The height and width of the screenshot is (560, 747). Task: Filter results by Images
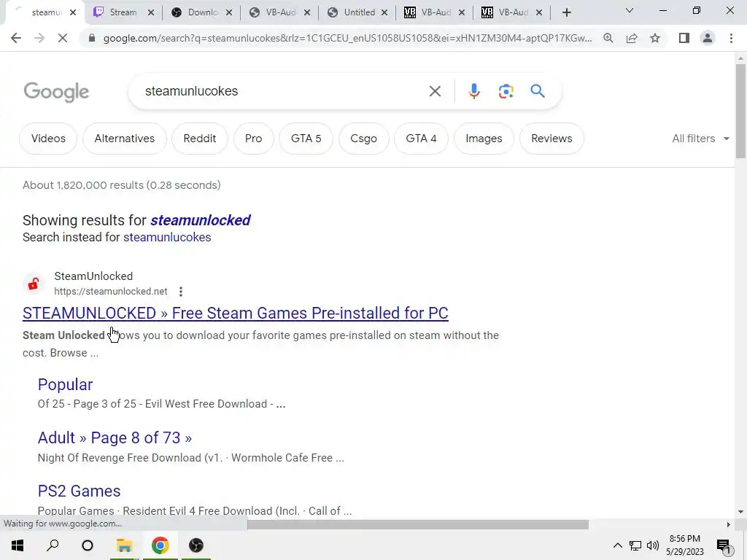(x=484, y=139)
